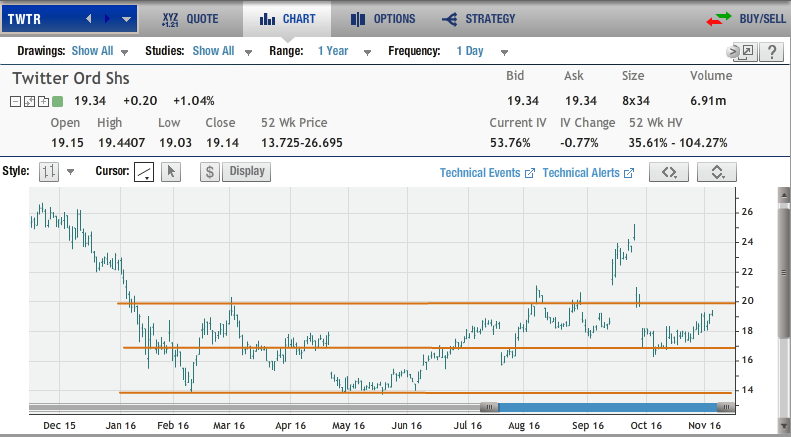The height and width of the screenshot is (437, 791).
Task: Click the 52 Wk HV range value
Action: 678,143
